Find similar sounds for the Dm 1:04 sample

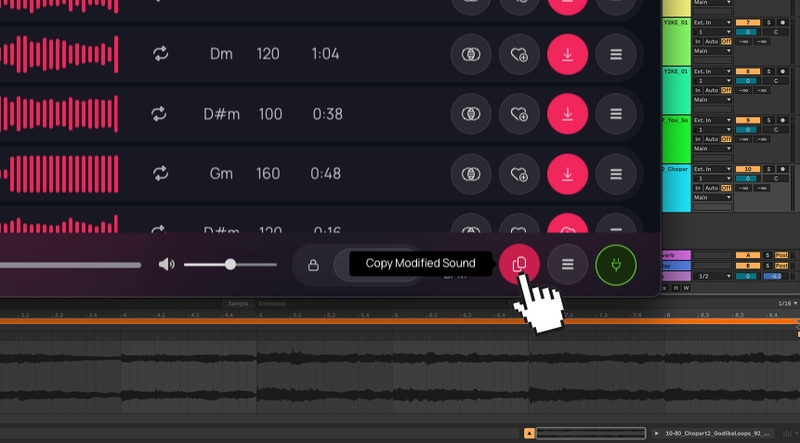click(x=471, y=54)
